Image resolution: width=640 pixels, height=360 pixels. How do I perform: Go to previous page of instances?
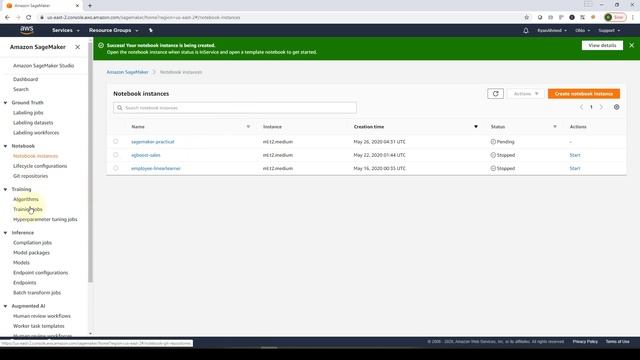point(581,107)
